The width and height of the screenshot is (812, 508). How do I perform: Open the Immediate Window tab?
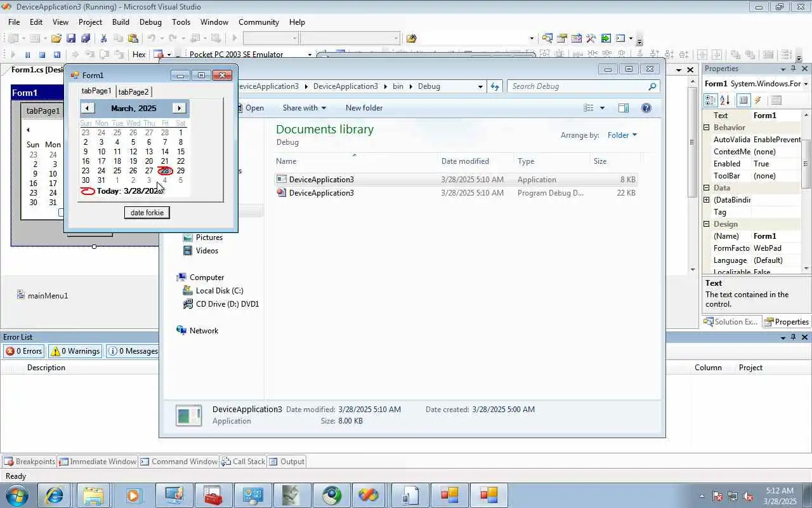click(97, 462)
